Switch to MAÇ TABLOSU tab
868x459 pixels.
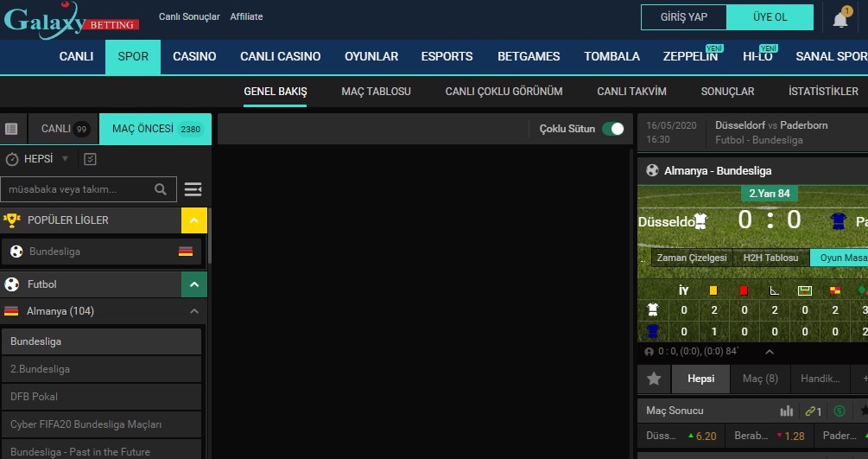[x=376, y=92]
